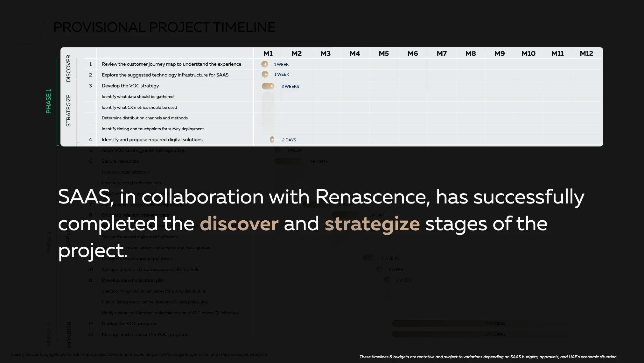
Task: Click 'Identify what CX metrics should be used'
Action: pos(139,107)
